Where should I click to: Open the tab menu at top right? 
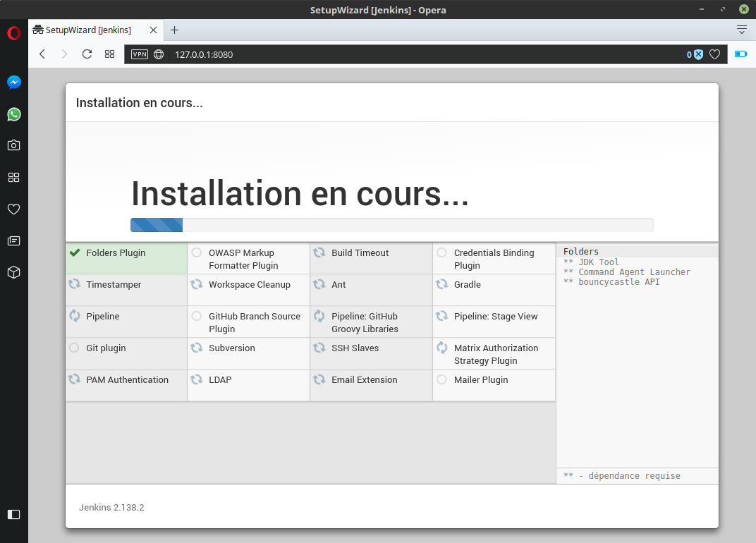pos(741,30)
